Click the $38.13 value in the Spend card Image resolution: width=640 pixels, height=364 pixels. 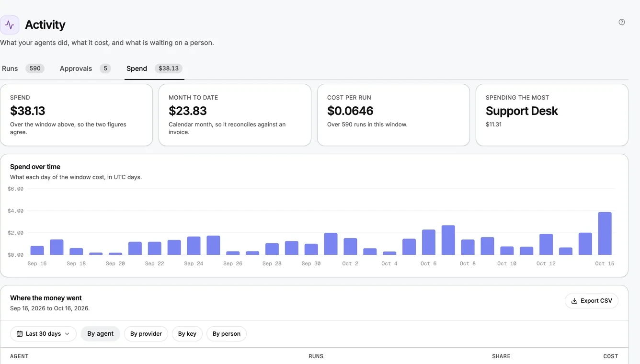click(28, 111)
